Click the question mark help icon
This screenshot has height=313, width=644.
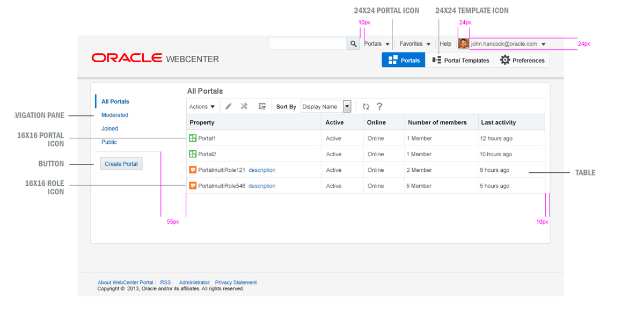pos(379,106)
